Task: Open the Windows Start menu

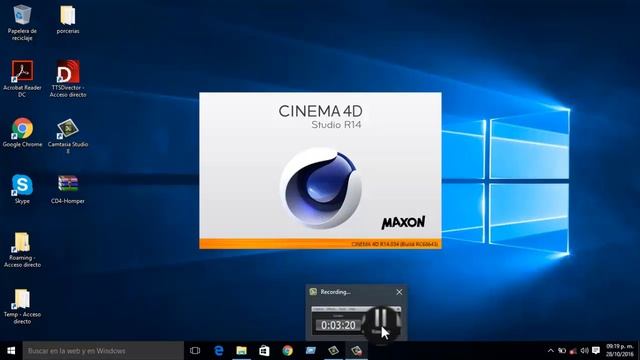Action: [11, 351]
